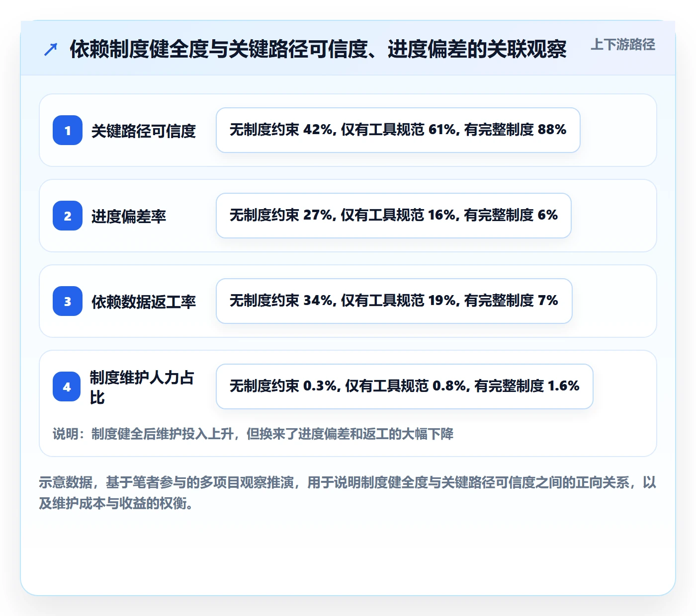Click the card title 依赖制度健全度与关键路径可信度

point(318,49)
